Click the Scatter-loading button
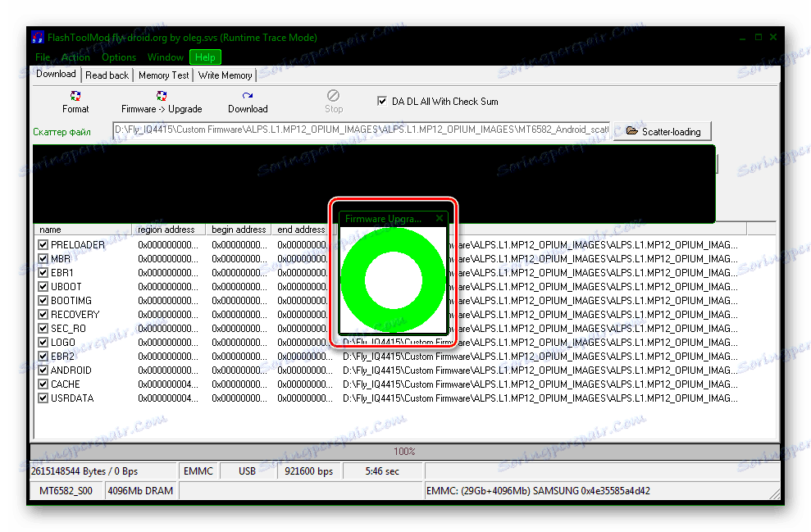Screen dimensions: 811x532 (663, 131)
